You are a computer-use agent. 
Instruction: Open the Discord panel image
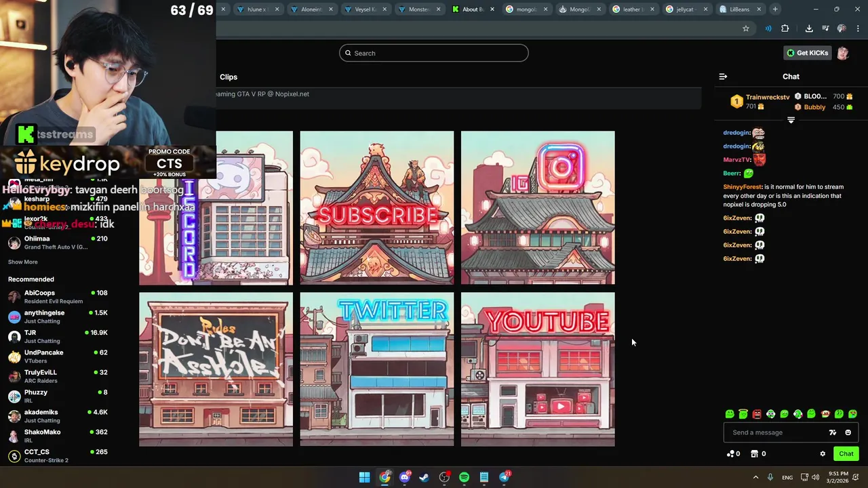point(216,207)
